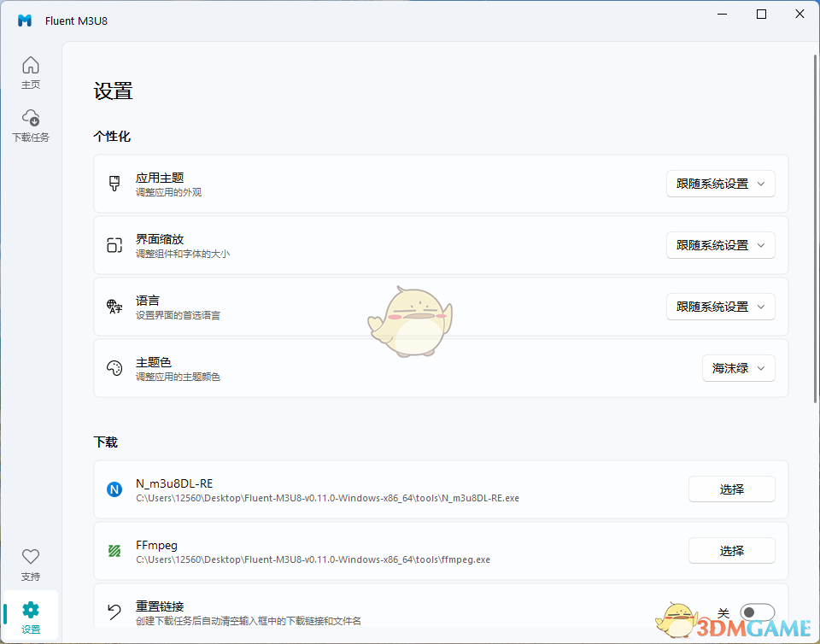Viewport: 820px width, 644px height.
Task: Click the N_m3u8DL-RE tool icon
Action: [x=114, y=489]
